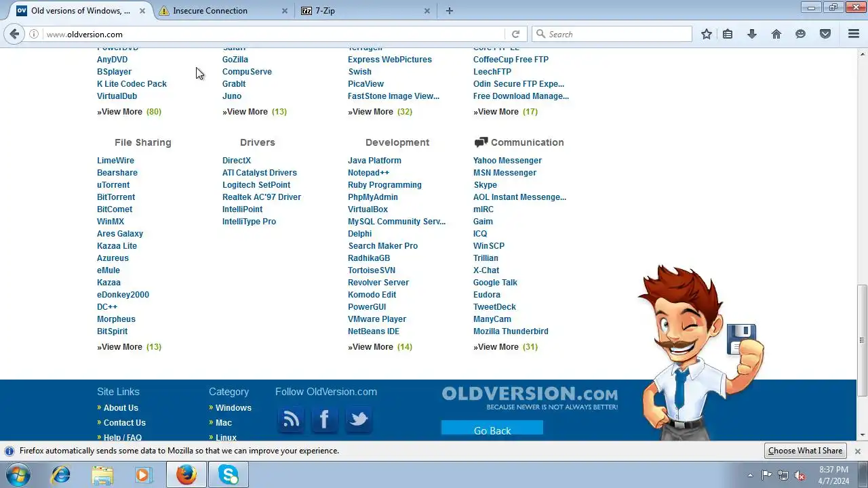Go back using Firefox back arrow
The height and width of the screenshot is (488, 868).
15,34
